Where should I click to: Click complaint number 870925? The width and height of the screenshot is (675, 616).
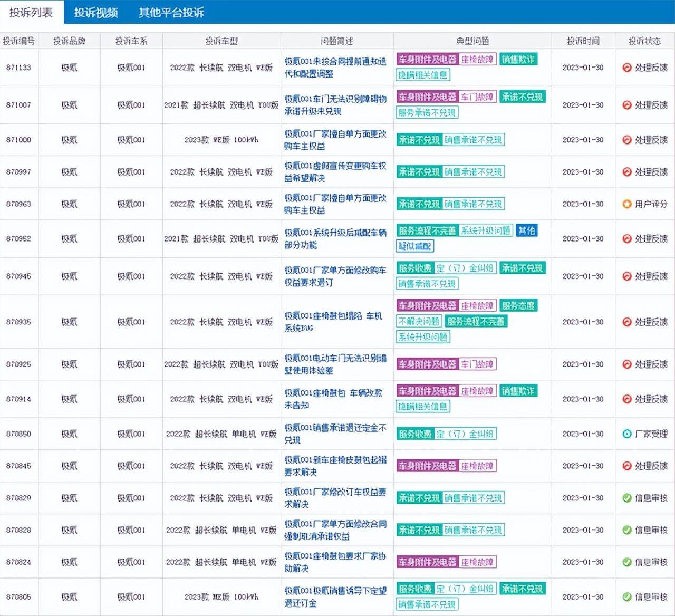point(18,364)
